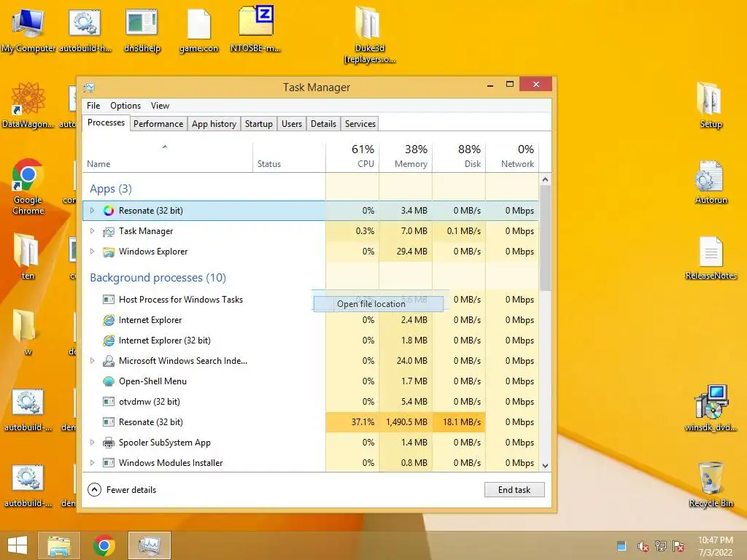
Task: Switch to the Startup tab
Action: coord(259,124)
